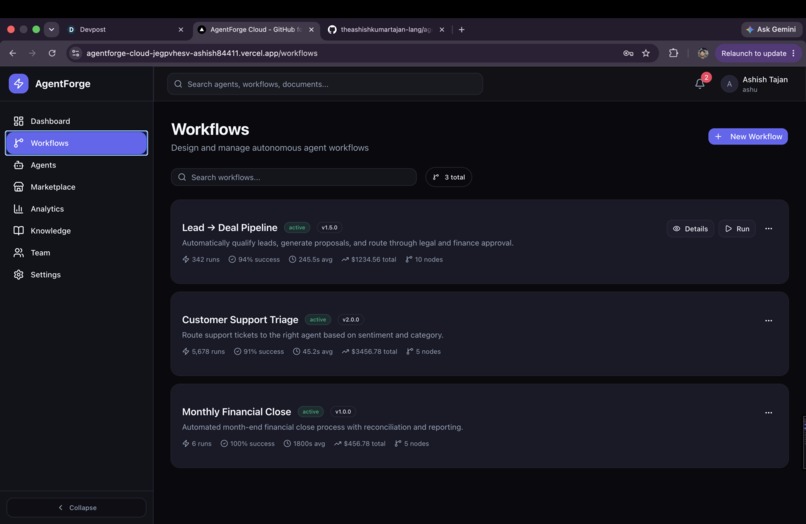This screenshot has height=524, width=806.
Task: Open the Customer Support Triage title
Action: coord(240,319)
